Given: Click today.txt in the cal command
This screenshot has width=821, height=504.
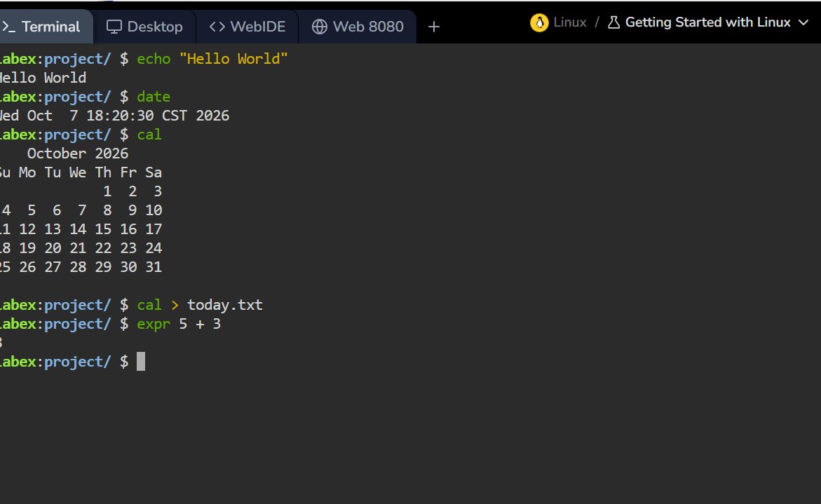Looking at the screenshot, I should pyautogui.click(x=225, y=305).
